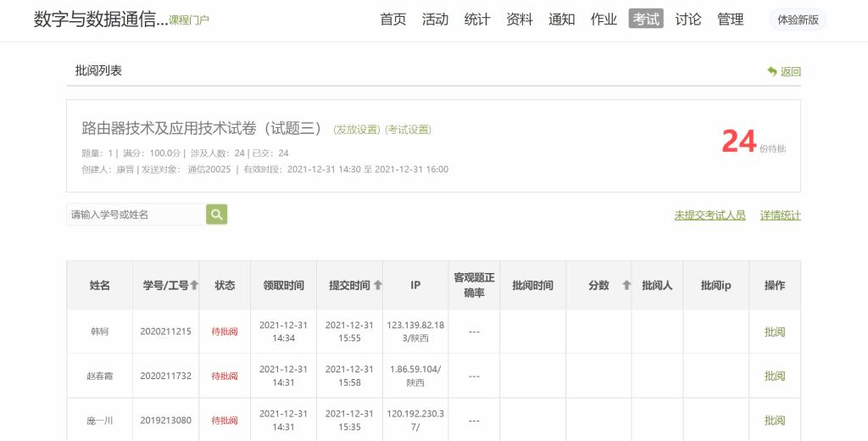Open 发放设置 link for the exam
The height and width of the screenshot is (441, 868).
tap(357, 130)
